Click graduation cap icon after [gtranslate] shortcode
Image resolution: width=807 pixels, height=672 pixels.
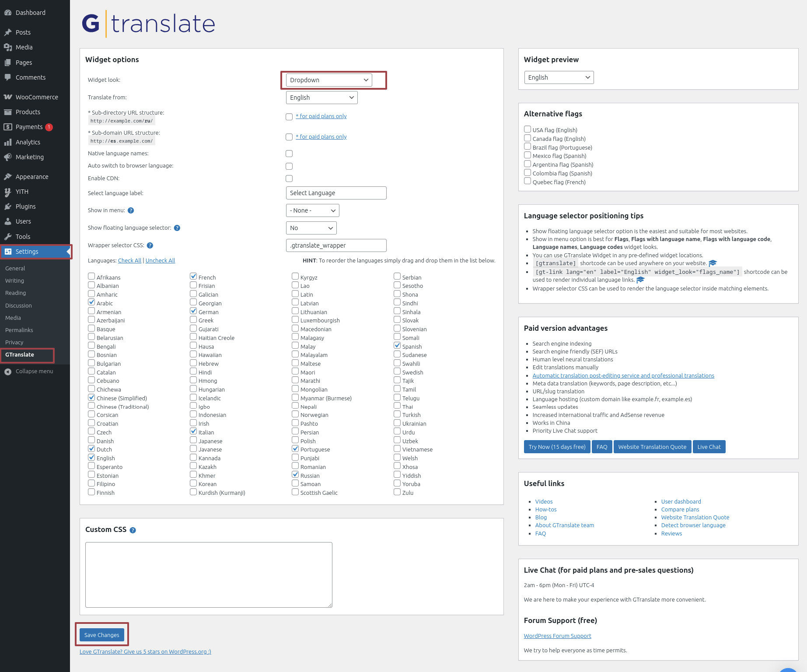[713, 263]
